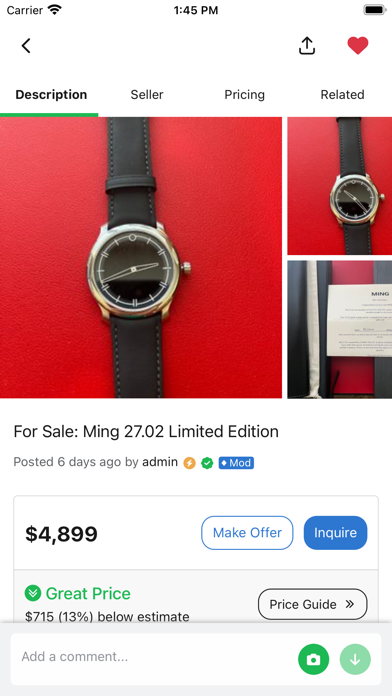Open the Related tab

pyautogui.click(x=342, y=95)
